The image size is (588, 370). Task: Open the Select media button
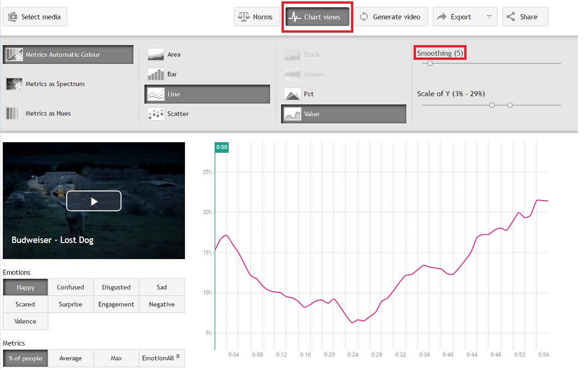pyautogui.click(x=35, y=17)
